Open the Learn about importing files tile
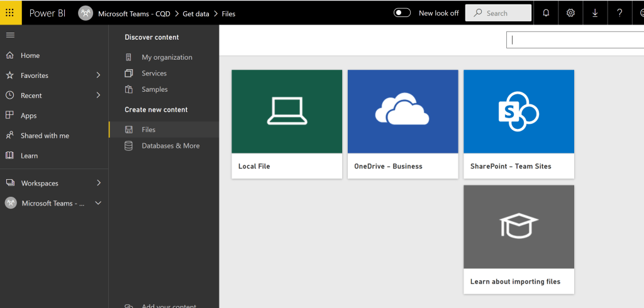 click(518, 239)
